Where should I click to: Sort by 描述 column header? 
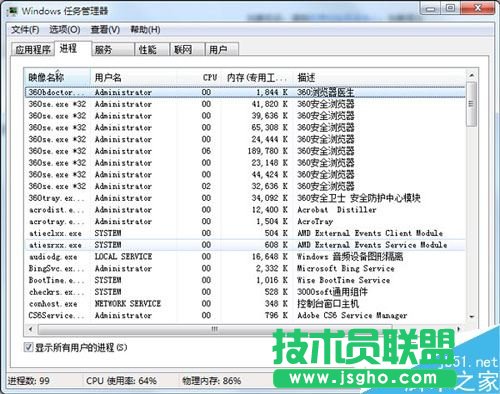click(379, 78)
